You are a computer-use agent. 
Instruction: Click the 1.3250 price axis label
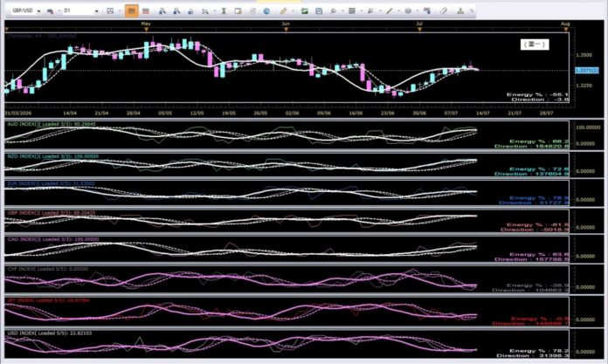[x=584, y=86]
